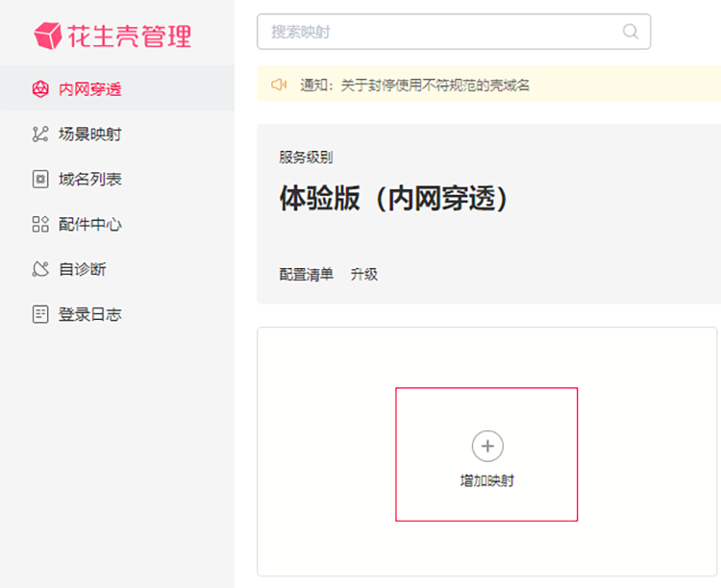Click the speaker icon in notice bar

click(279, 85)
